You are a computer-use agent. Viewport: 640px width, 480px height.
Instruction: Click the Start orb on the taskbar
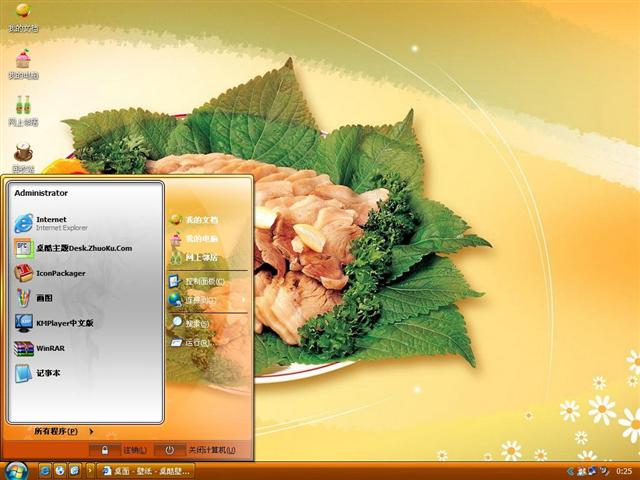pos(16,469)
